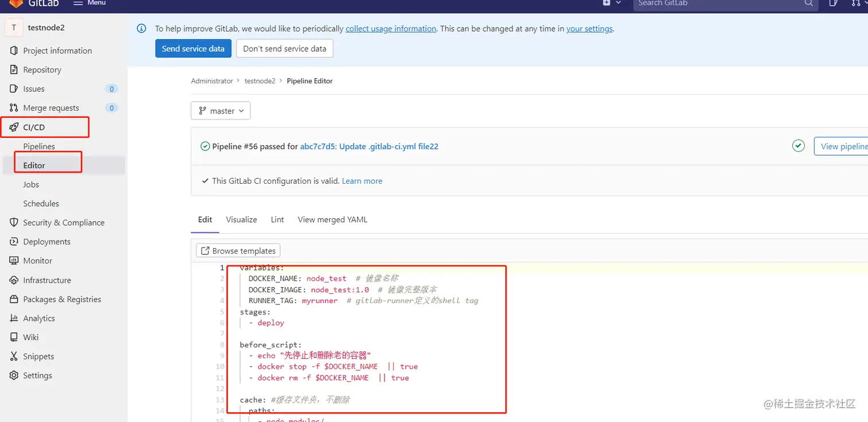Image resolution: width=868 pixels, height=422 pixels.
Task: Click the passed status icon beside Pipeline #56
Action: tap(205, 146)
